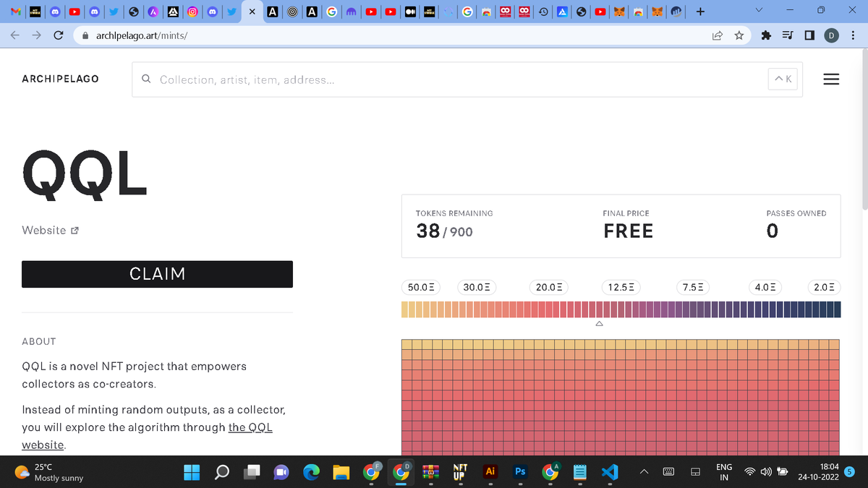Open Notepad from the taskbar
Screen dimensions: 868x488
[579, 472]
